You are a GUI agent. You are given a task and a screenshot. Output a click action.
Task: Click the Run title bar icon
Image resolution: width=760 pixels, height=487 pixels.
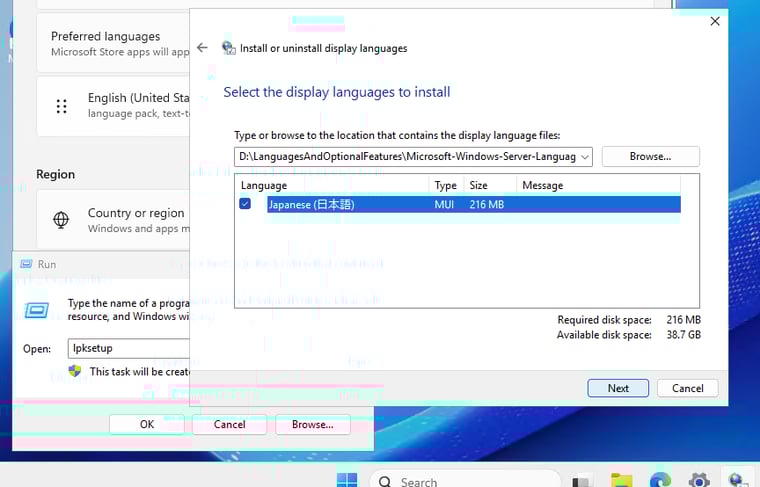pos(26,264)
